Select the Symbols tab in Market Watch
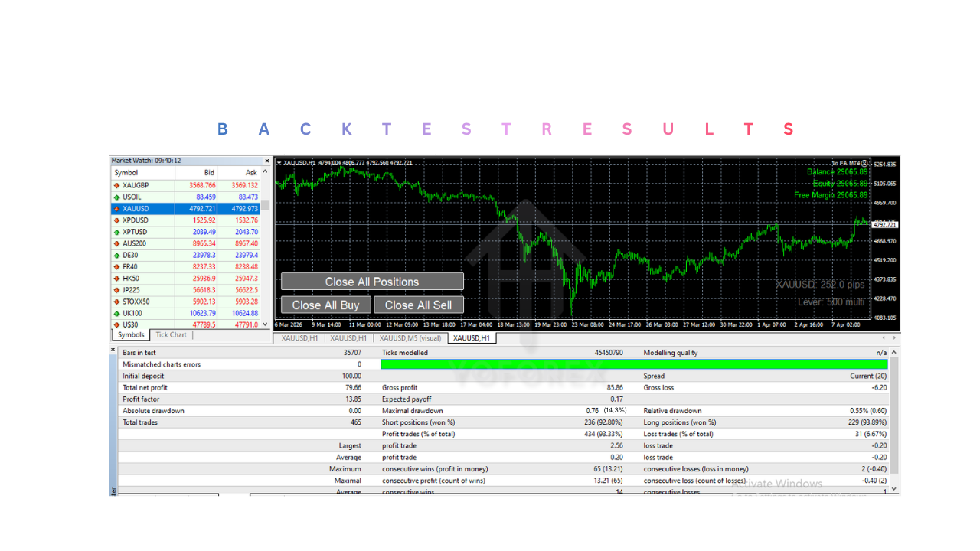 point(131,335)
